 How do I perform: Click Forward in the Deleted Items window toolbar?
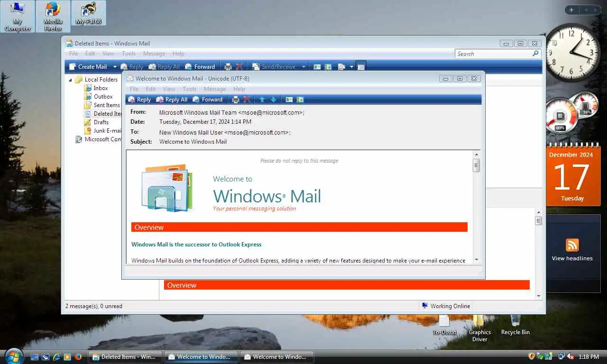tap(200, 67)
